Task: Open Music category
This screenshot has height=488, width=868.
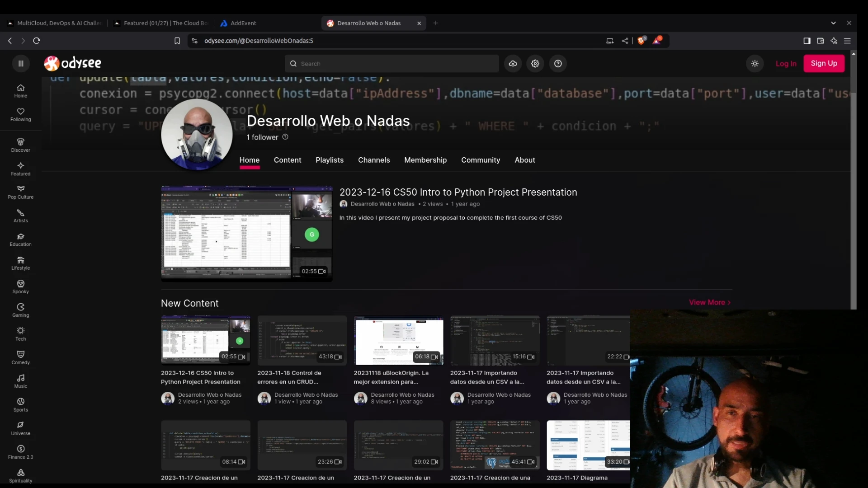Action: pyautogui.click(x=21, y=381)
